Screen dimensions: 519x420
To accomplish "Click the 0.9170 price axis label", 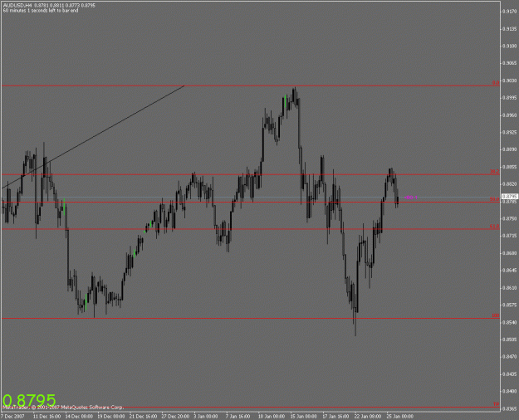I will click(510, 12).
